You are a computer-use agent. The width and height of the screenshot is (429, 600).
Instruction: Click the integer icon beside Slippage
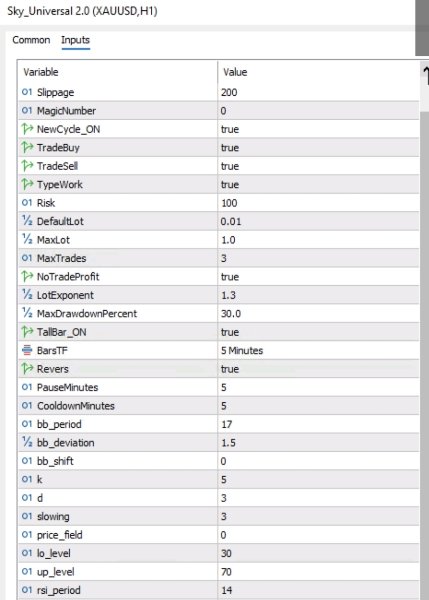27,92
